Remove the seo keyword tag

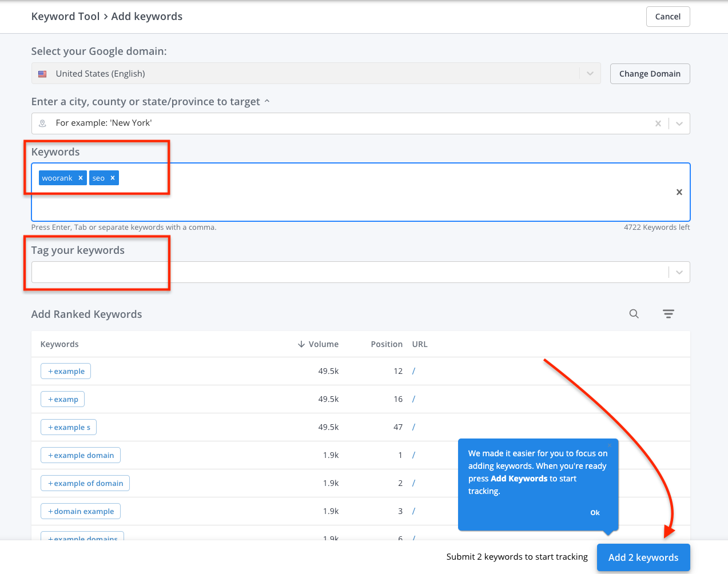coord(113,178)
